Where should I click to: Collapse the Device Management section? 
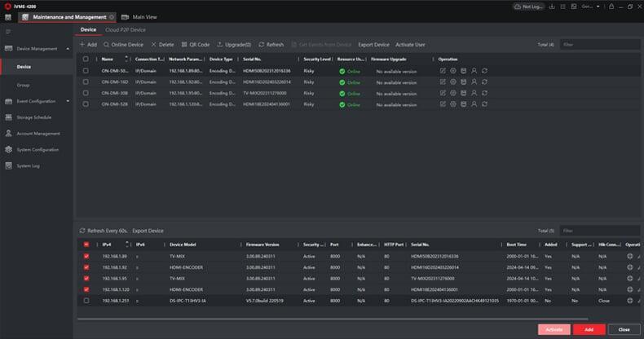click(x=68, y=49)
